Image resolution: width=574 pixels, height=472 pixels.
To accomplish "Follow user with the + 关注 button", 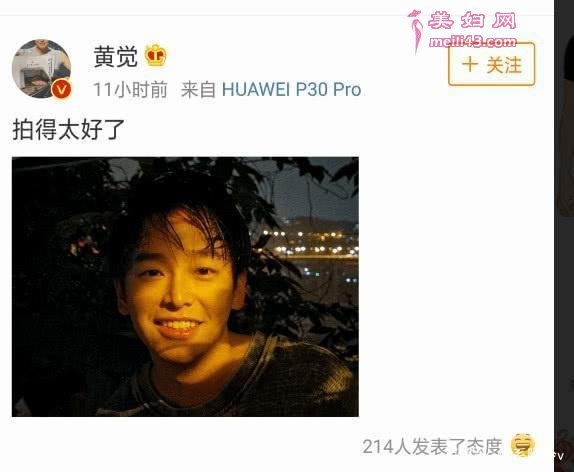I will pos(491,64).
